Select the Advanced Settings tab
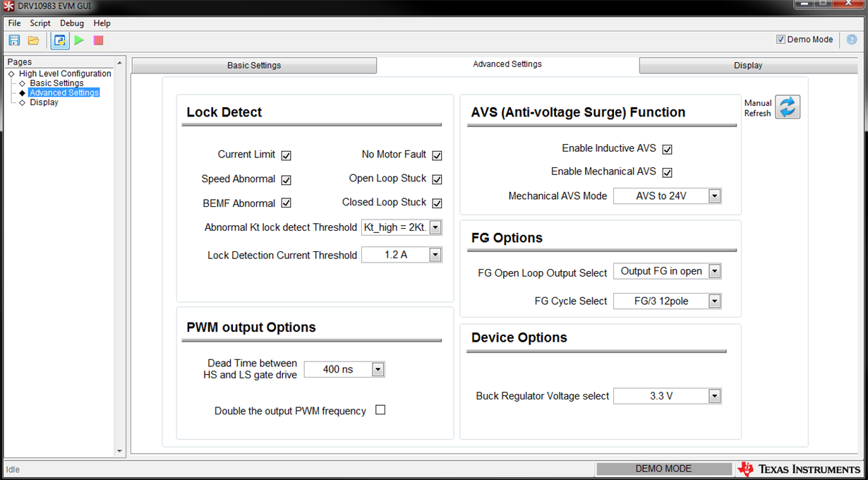 point(507,64)
